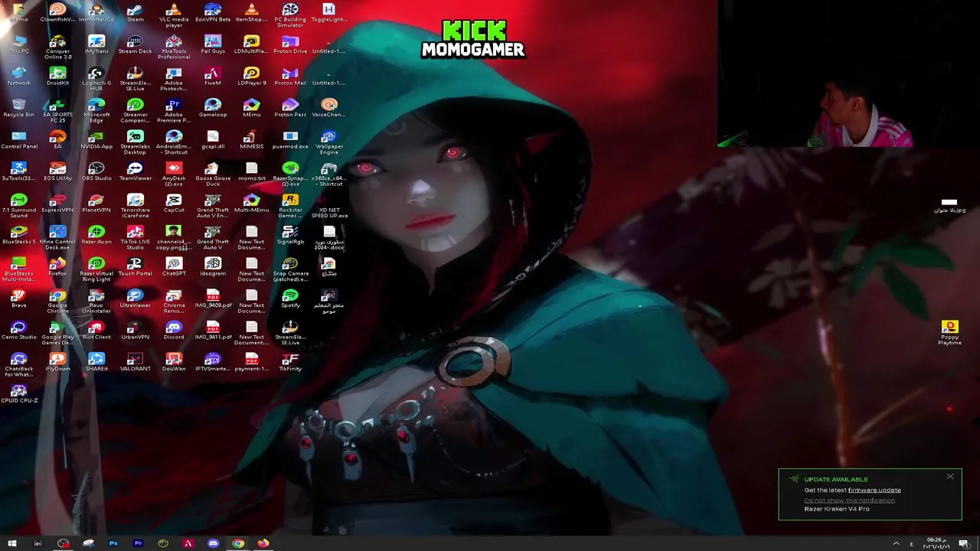Open the Steam desktop shortcut

click(x=135, y=13)
